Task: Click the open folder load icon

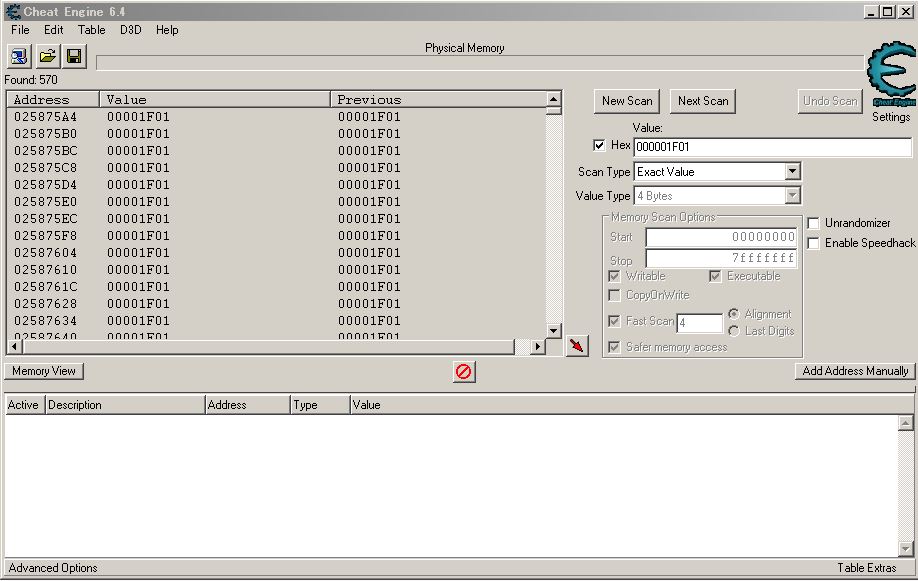Action: tap(47, 56)
